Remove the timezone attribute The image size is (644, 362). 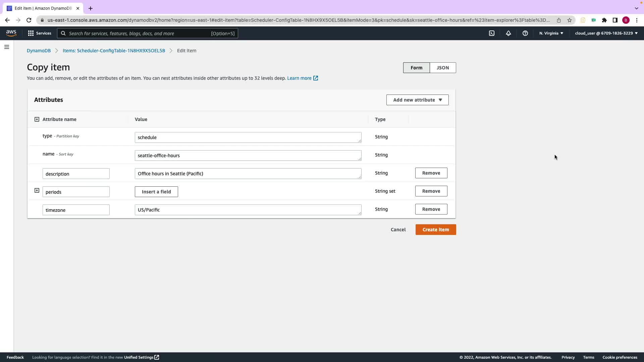(x=431, y=209)
